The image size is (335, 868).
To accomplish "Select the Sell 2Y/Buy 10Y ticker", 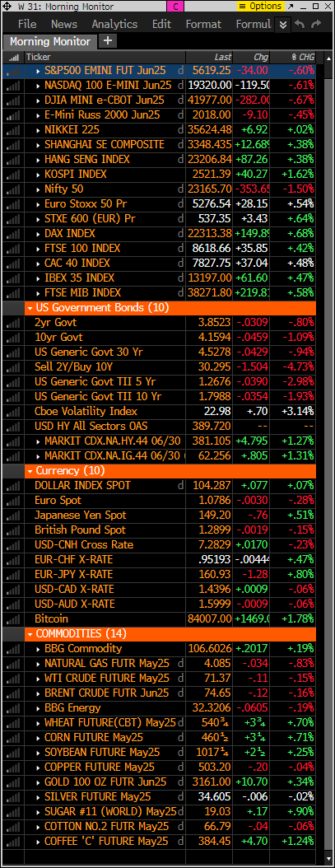I will 73,367.
